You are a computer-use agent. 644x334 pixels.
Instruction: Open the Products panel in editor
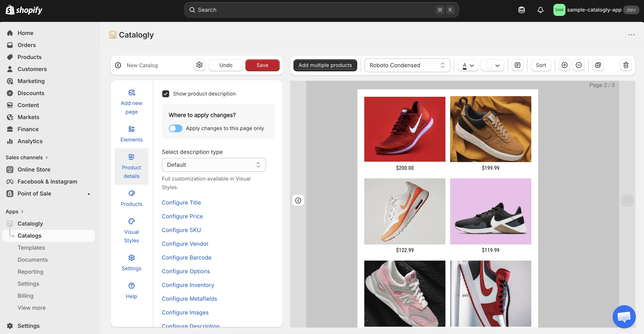pyautogui.click(x=132, y=198)
